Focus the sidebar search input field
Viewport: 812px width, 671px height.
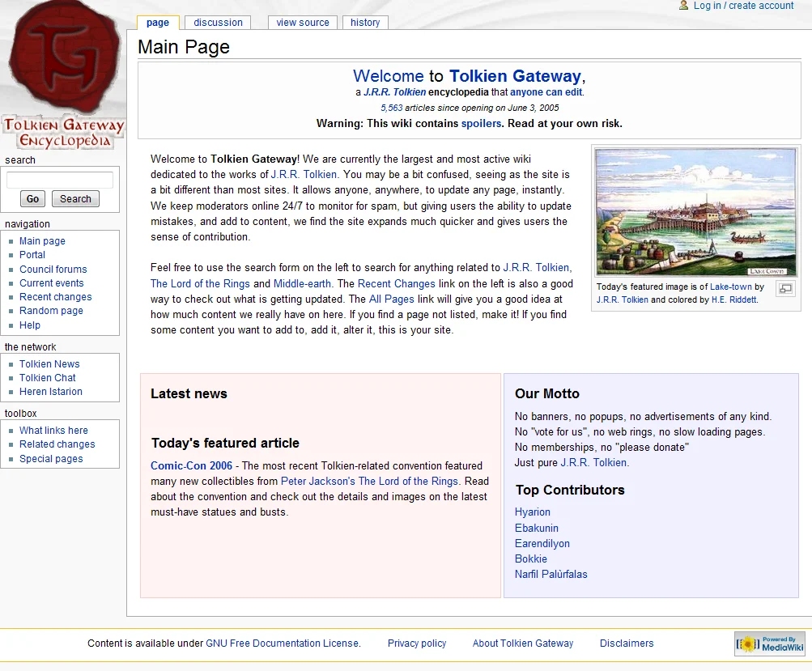coord(60,180)
